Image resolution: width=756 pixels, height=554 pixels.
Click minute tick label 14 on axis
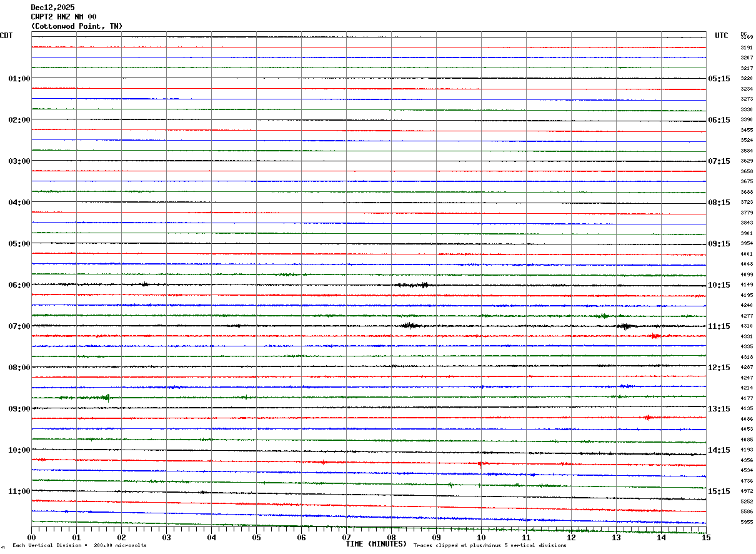tap(661, 538)
